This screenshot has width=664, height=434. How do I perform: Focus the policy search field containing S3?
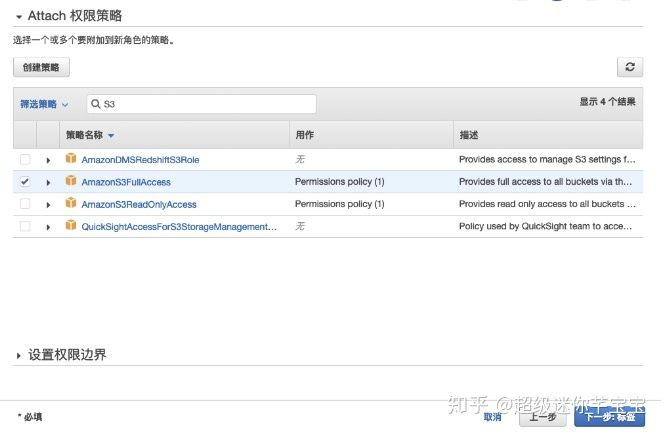(202, 104)
